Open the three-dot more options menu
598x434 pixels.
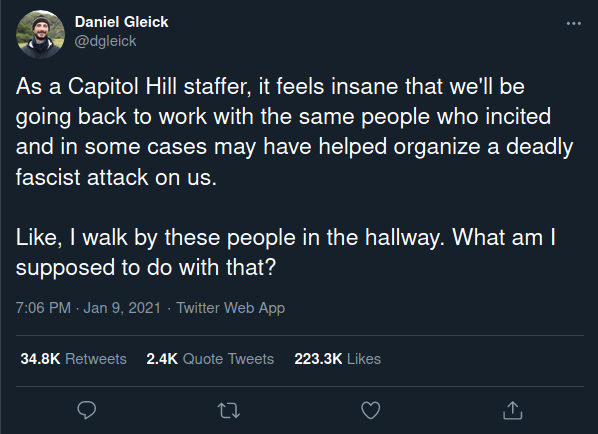point(574,23)
